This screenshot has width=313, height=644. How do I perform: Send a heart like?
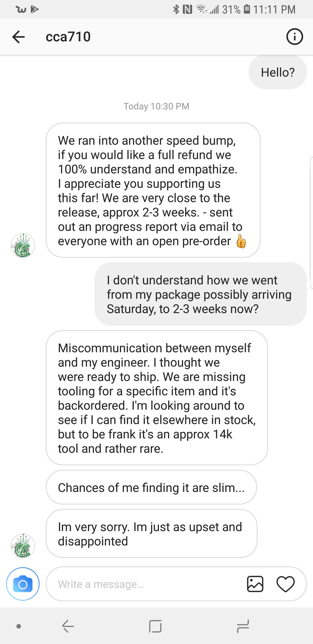tap(286, 584)
